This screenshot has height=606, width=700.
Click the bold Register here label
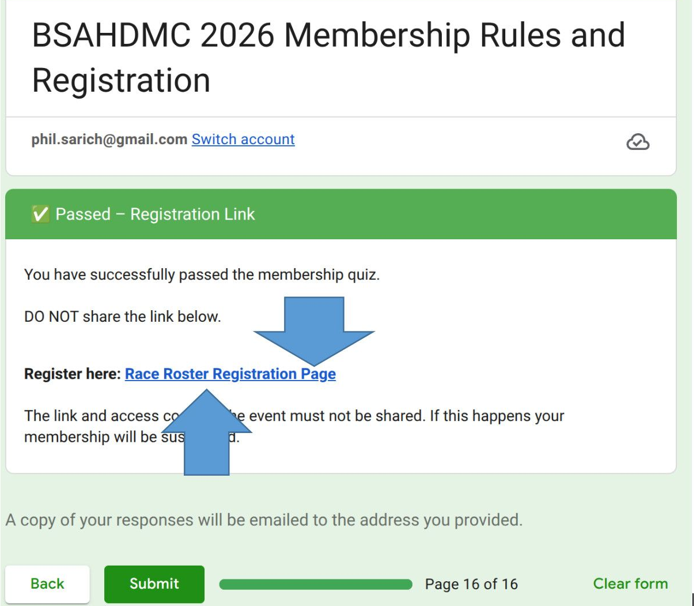click(73, 374)
